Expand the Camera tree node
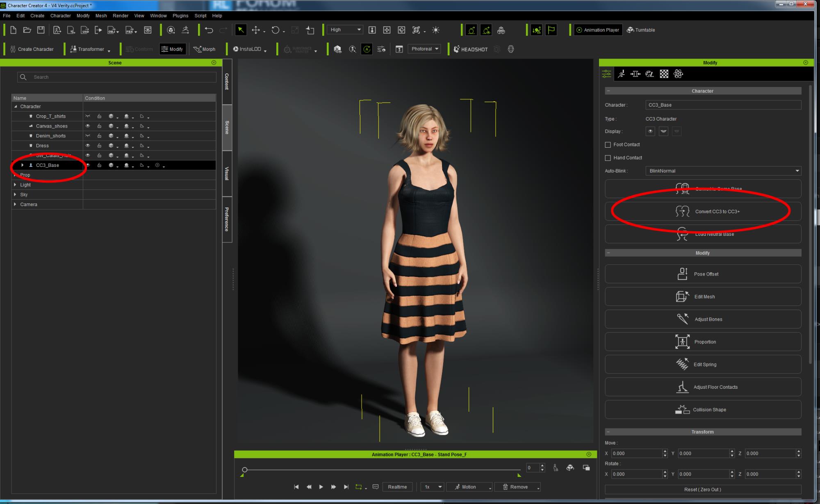The image size is (820, 504). (15, 204)
